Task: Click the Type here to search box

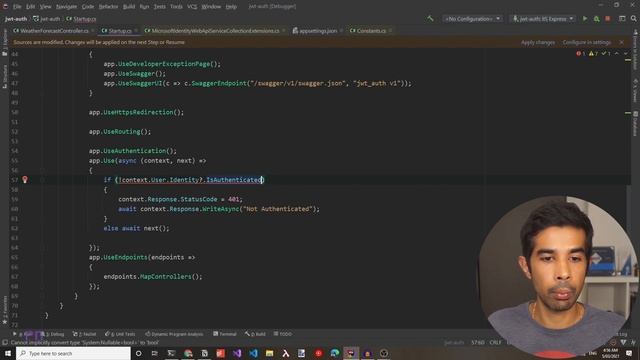Action: point(73,353)
